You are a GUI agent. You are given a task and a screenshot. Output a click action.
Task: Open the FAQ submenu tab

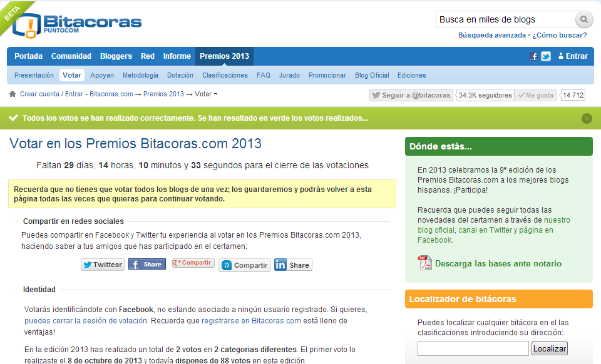[x=264, y=76]
